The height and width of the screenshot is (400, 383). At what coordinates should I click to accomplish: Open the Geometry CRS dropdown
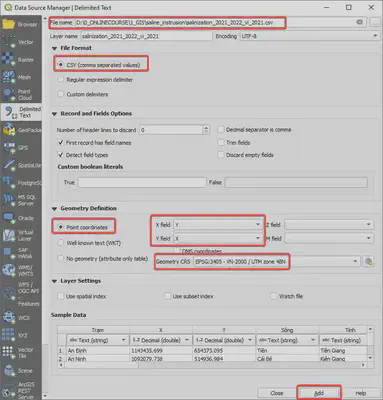(277, 262)
